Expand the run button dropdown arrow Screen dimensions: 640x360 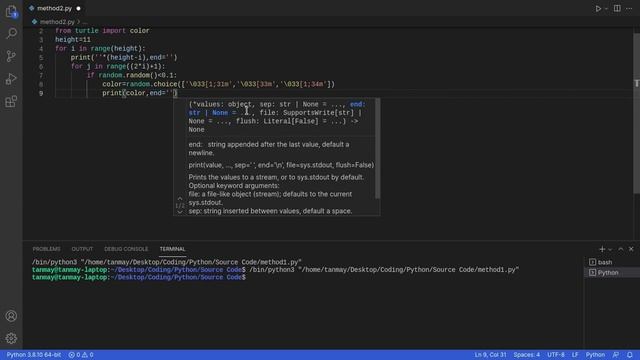tap(607, 9)
